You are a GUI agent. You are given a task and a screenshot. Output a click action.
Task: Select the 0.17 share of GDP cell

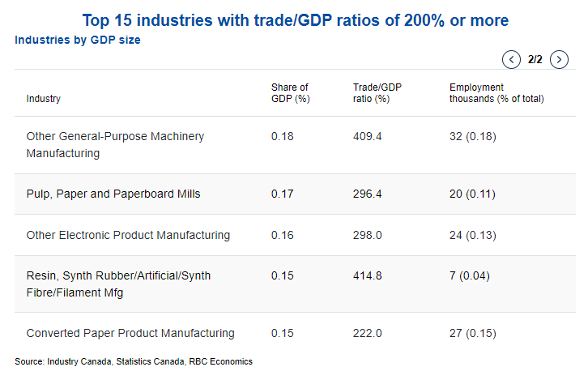pos(282,194)
